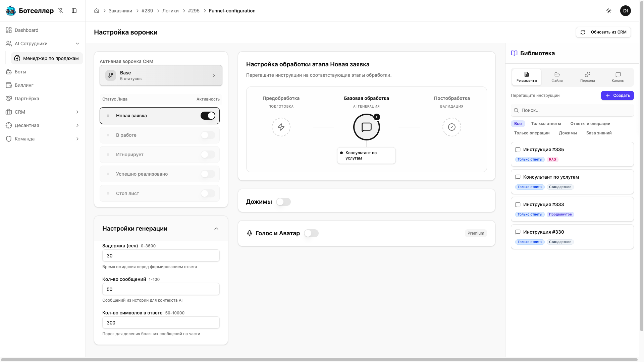Toggle the sidebar panel icon

[x=74, y=11]
